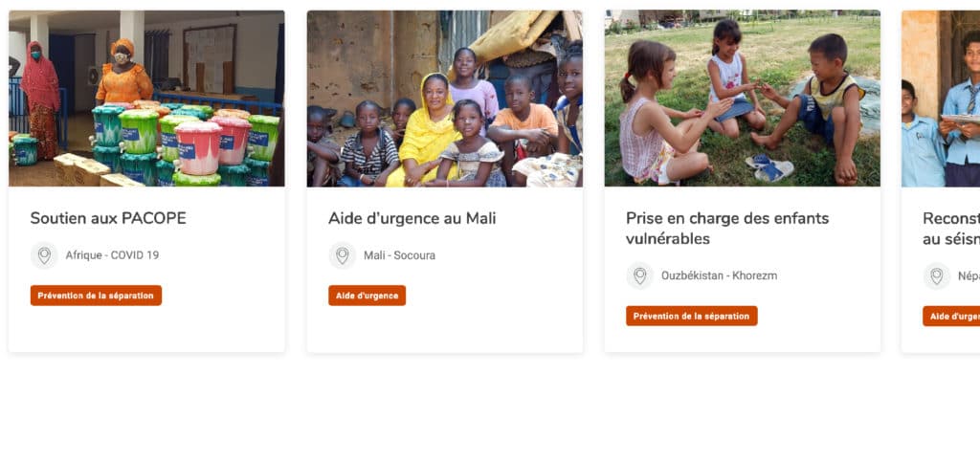Image resolution: width=980 pixels, height=462 pixels.
Task: Click the Aide d'urgence au Mali title
Action: 412,218
